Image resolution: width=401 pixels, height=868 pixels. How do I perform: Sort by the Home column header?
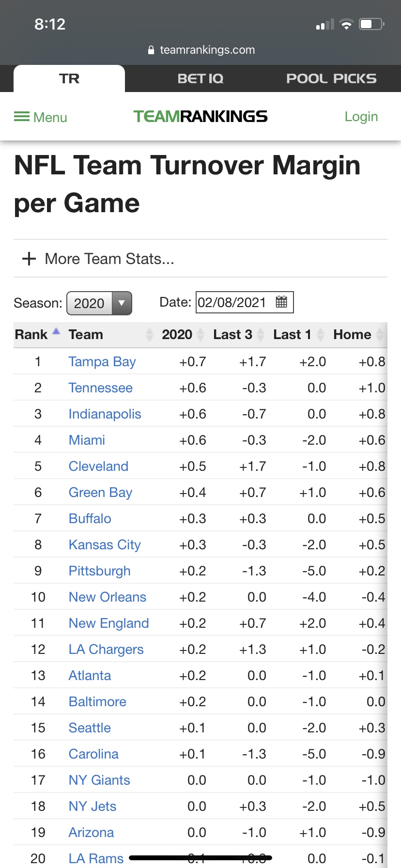(x=353, y=334)
